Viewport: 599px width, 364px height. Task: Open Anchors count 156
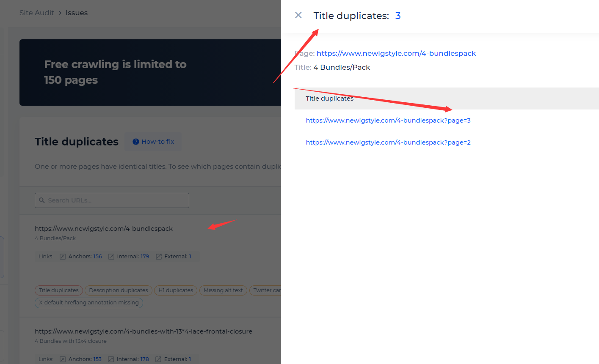coord(97,257)
